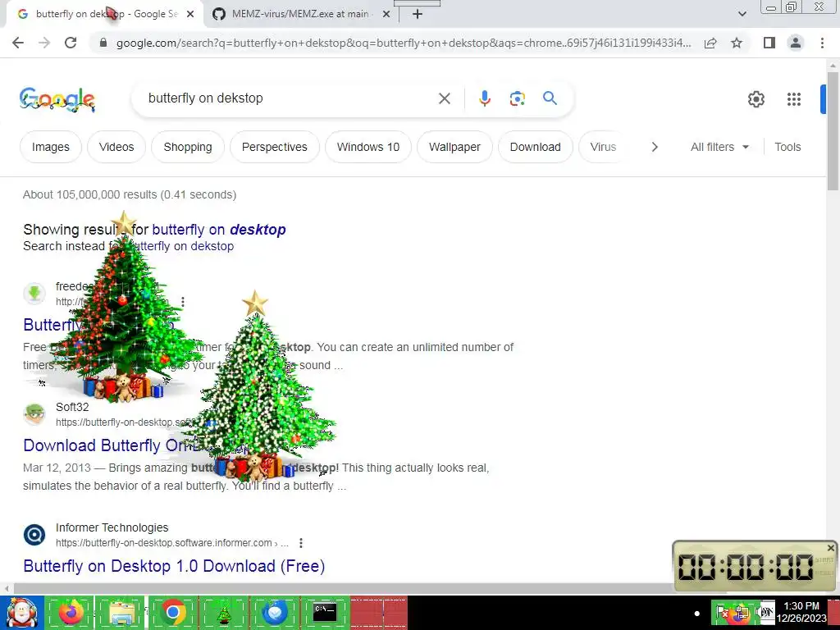Open Thunderbird from the taskbar

[275, 612]
